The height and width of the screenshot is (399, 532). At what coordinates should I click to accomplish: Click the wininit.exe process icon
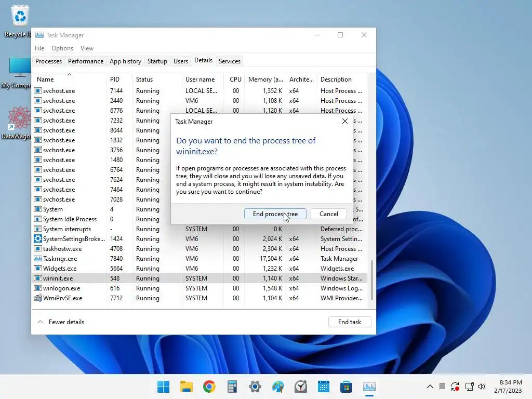[37, 278]
